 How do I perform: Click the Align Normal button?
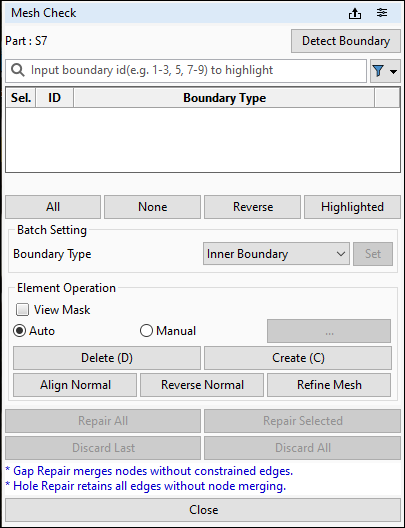coord(75,385)
